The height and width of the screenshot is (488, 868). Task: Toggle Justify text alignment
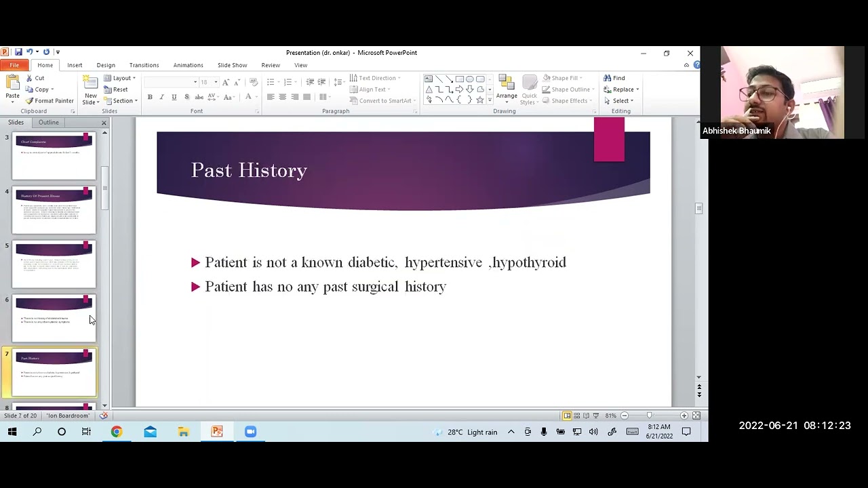[x=307, y=97]
